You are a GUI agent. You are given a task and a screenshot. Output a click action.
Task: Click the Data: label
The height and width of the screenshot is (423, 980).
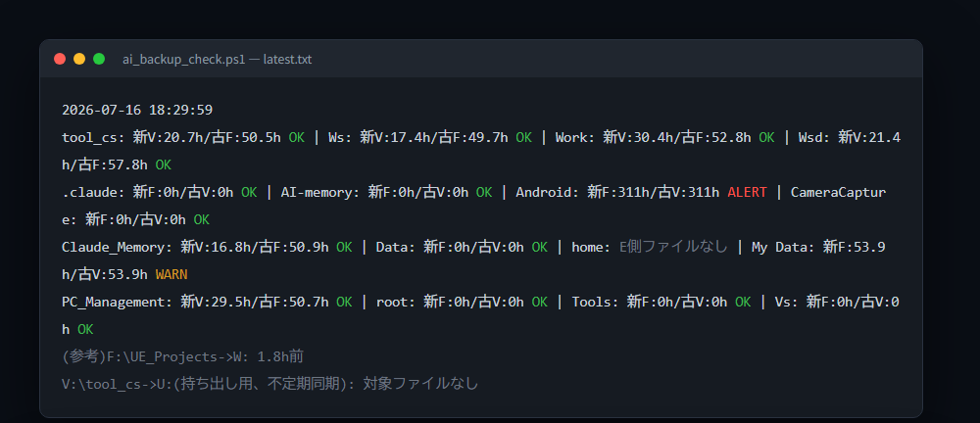coord(396,248)
